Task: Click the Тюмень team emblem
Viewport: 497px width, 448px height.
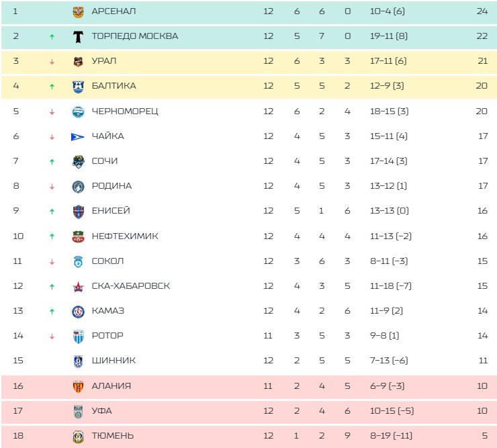Action: tap(78, 436)
